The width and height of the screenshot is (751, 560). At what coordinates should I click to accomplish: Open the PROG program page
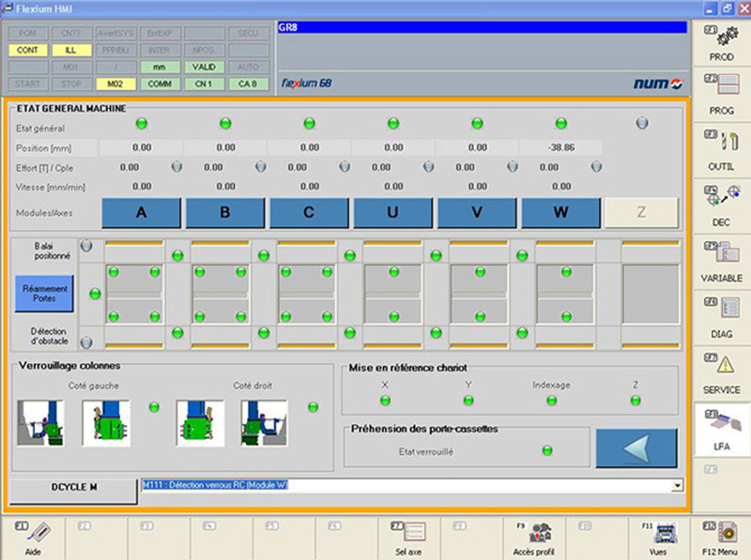coord(721,95)
